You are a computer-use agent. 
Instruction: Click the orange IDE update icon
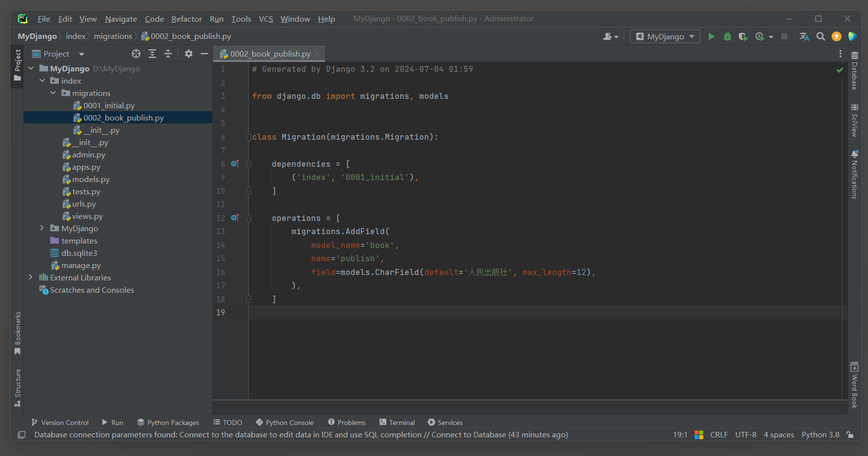tap(836, 36)
